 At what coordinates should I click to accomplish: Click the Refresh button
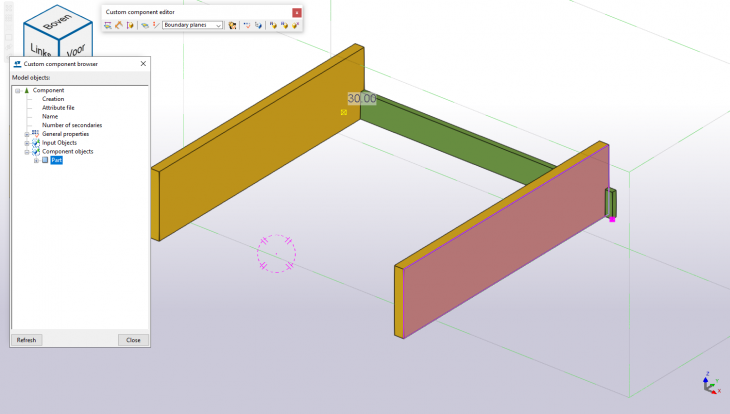(x=27, y=340)
